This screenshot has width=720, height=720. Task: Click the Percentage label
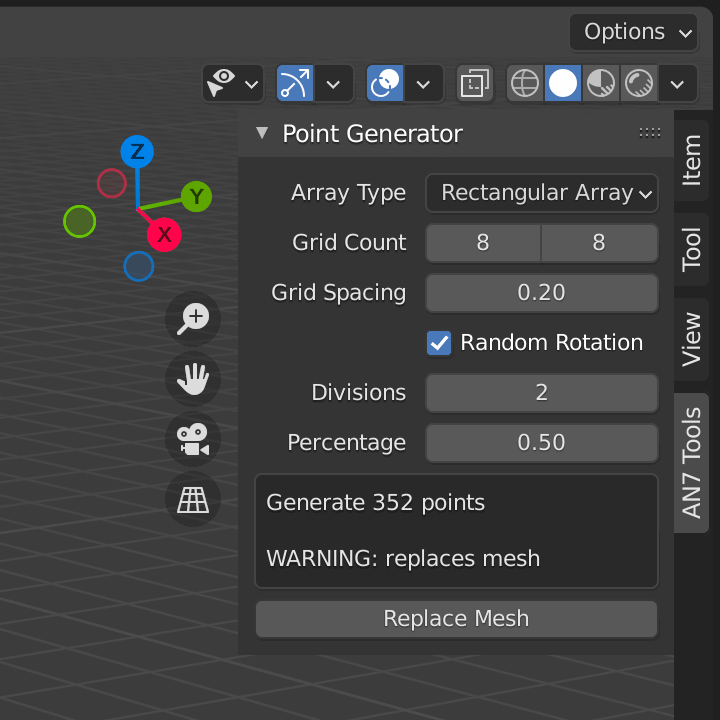click(x=347, y=443)
